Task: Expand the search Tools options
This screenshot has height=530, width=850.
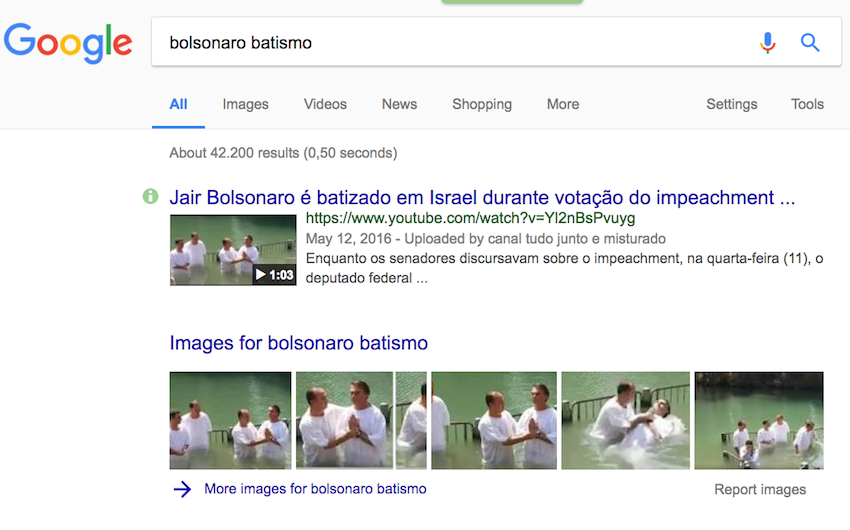Action: click(807, 104)
